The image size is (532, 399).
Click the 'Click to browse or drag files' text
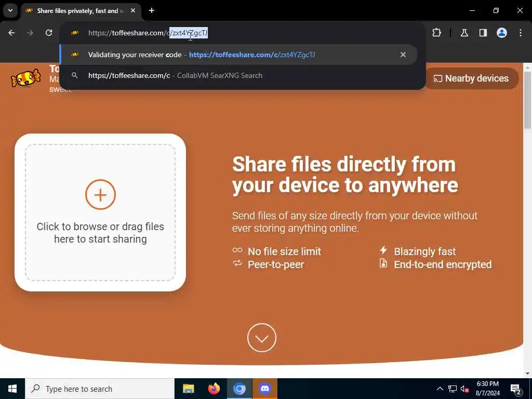click(x=100, y=233)
